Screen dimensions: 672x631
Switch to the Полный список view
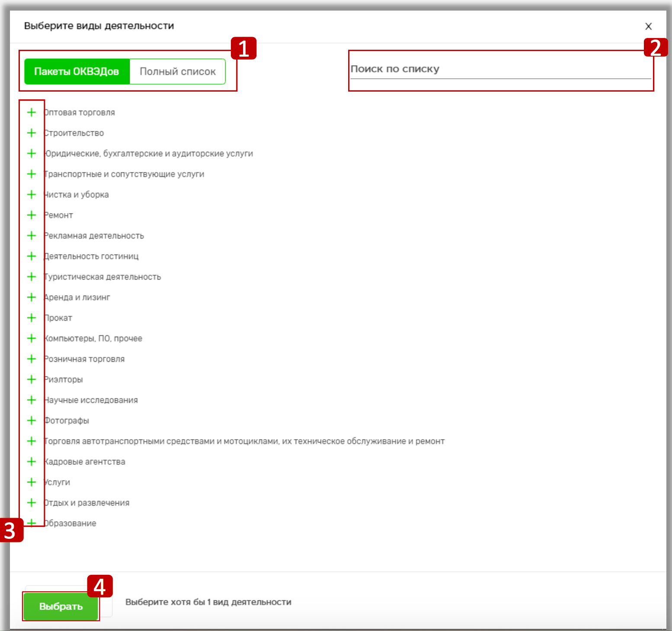177,72
